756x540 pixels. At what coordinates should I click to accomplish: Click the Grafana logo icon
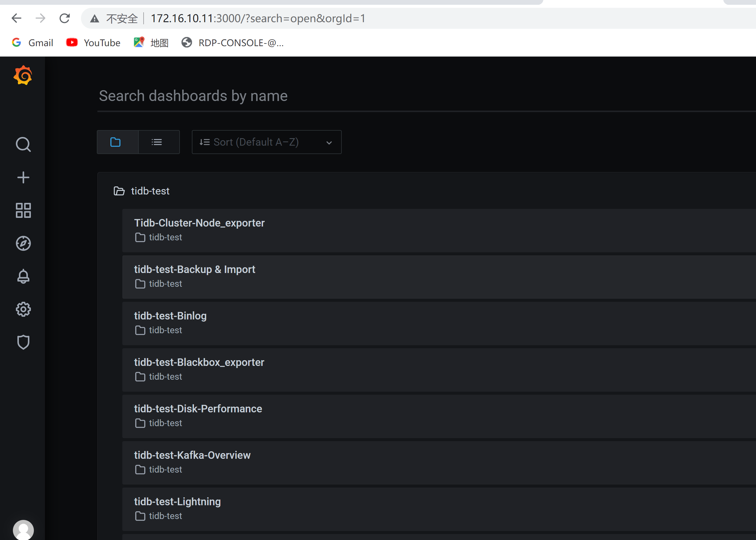coord(23,76)
